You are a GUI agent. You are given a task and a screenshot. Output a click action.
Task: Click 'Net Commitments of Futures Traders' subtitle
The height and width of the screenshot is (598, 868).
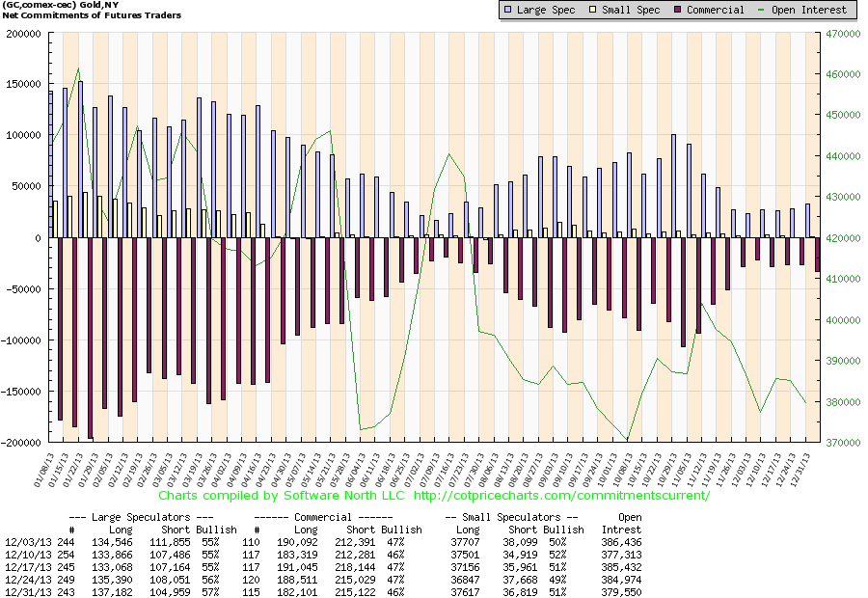92,15
